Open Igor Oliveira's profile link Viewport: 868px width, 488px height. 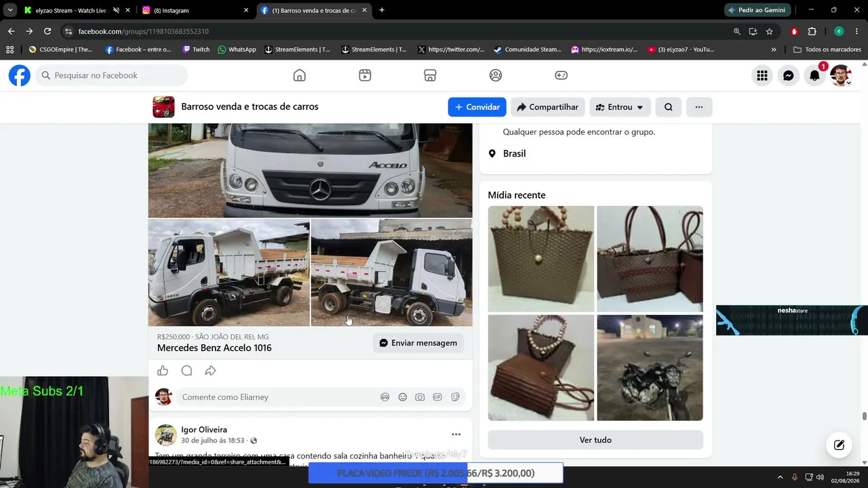(x=204, y=430)
